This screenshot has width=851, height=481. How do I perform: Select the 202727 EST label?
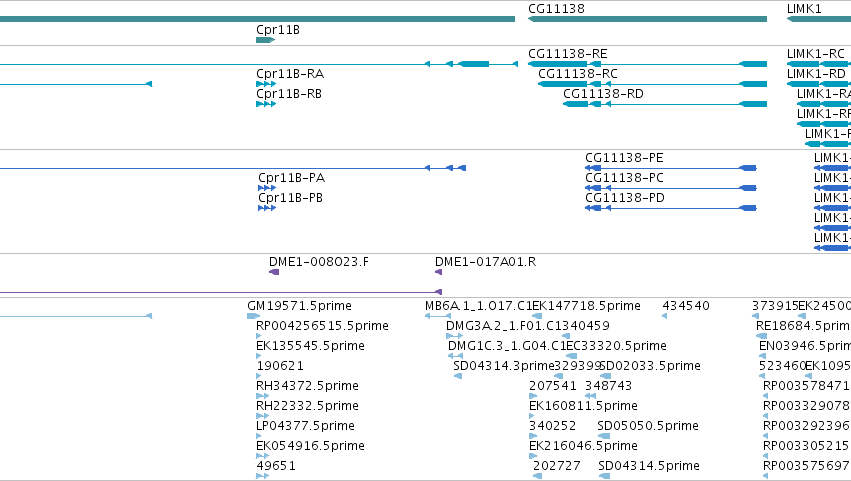pyautogui.click(x=557, y=466)
